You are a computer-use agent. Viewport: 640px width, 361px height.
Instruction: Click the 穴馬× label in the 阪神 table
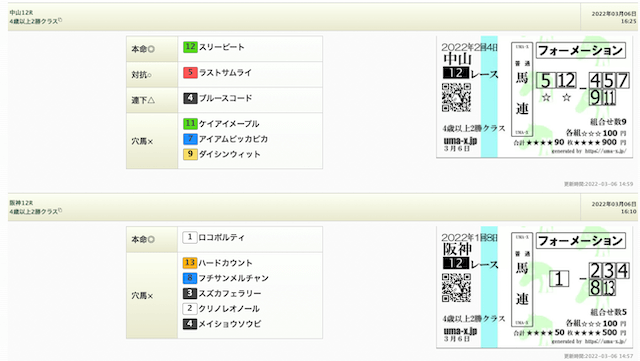[x=142, y=296]
